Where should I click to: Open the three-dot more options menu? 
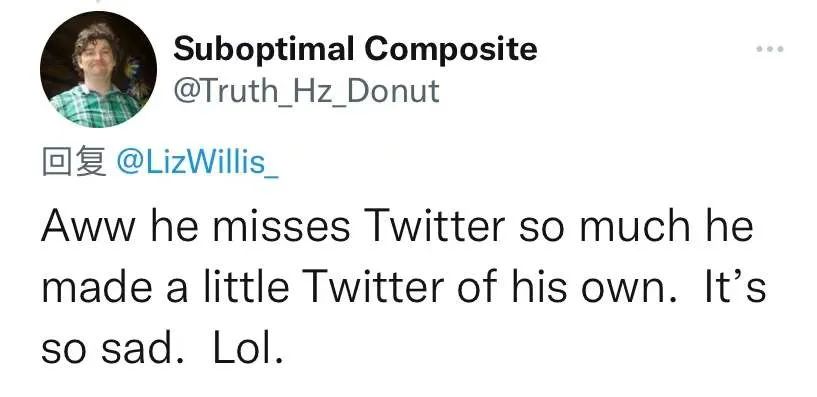(770, 49)
